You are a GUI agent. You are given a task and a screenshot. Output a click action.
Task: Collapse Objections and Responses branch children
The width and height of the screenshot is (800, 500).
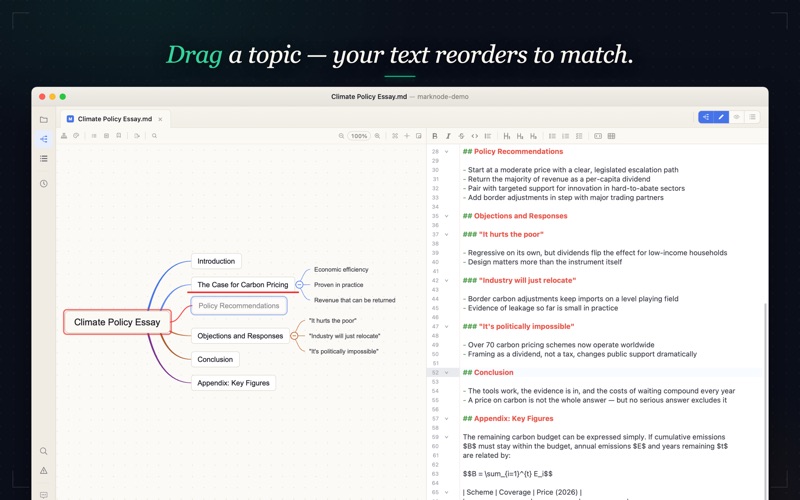[x=294, y=336]
